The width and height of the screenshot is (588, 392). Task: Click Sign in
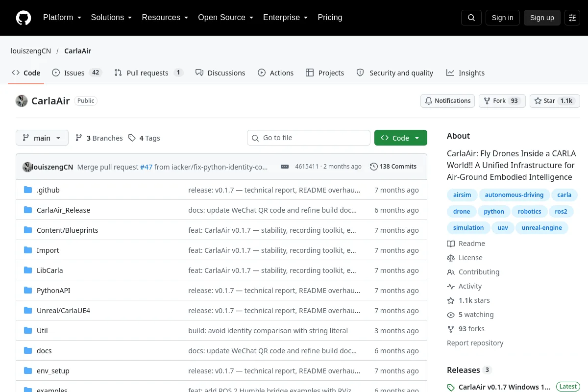(x=502, y=18)
